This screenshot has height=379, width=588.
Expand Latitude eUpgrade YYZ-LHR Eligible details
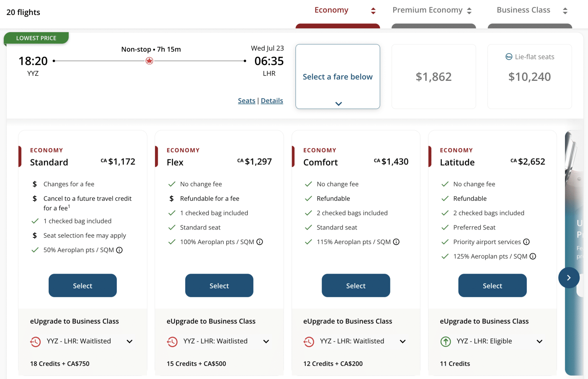pos(539,341)
